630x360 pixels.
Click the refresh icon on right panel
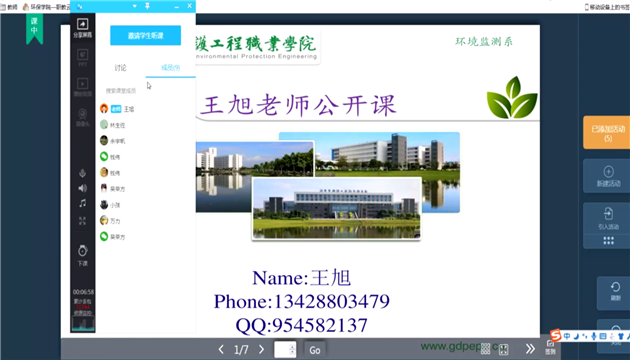pyautogui.click(x=615, y=287)
